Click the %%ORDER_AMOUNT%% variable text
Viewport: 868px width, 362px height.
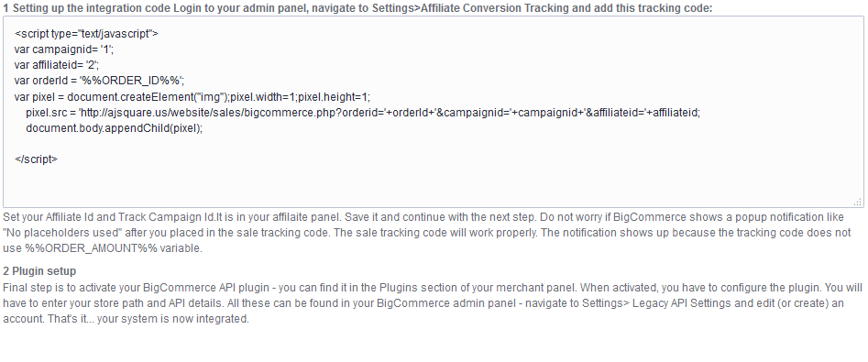point(92,248)
